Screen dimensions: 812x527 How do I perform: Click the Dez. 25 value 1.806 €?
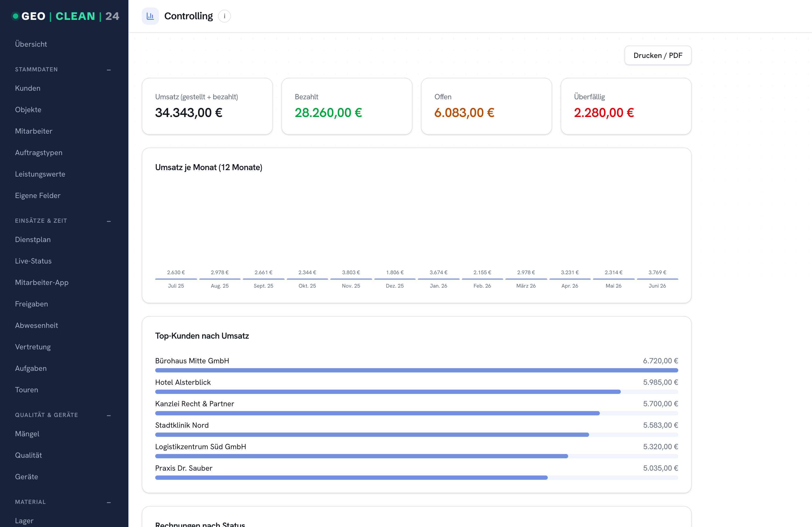[395, 272]
